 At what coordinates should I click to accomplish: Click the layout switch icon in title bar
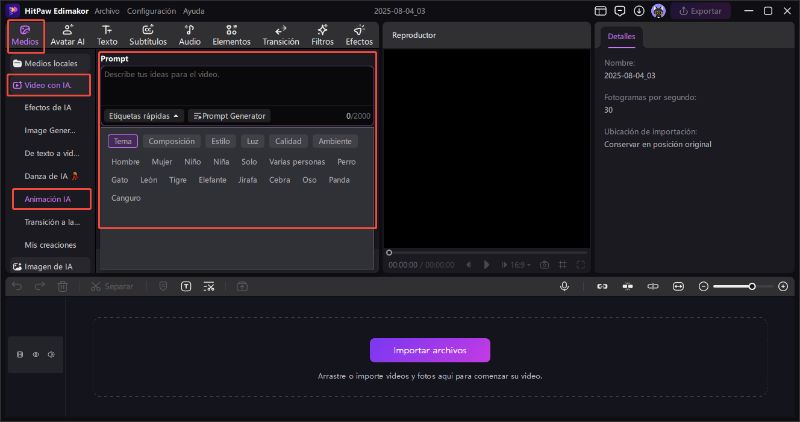(x=601, y=11)
